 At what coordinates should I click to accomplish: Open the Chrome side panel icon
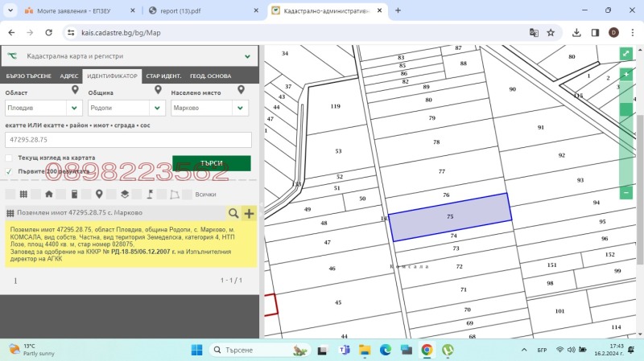pos(595,33)
